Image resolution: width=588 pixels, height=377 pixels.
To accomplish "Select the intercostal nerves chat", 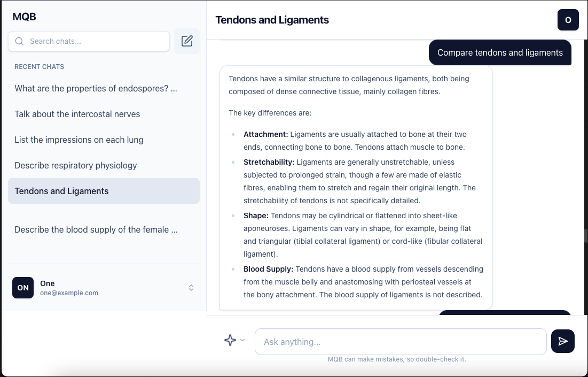I will click(x=77, y=114).
